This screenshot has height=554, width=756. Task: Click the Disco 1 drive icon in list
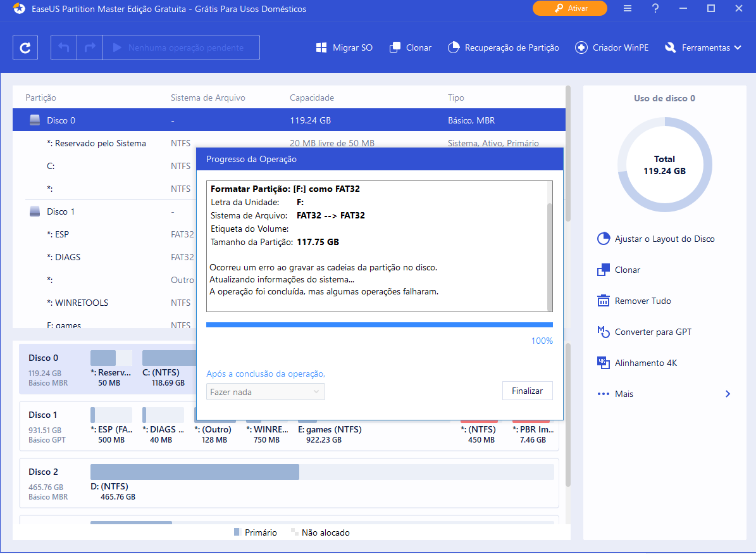point(35,211)
